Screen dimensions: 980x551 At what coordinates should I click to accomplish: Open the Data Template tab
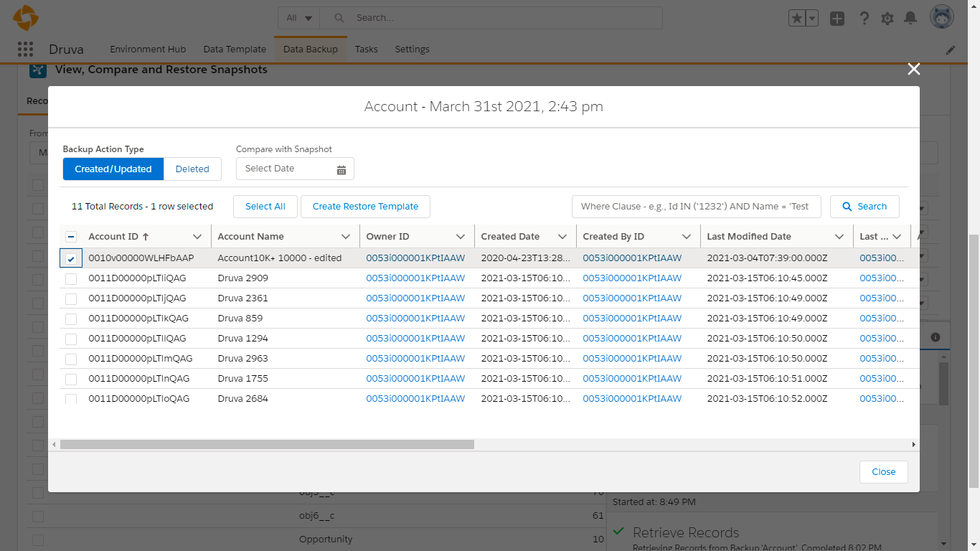coord(235,50)
